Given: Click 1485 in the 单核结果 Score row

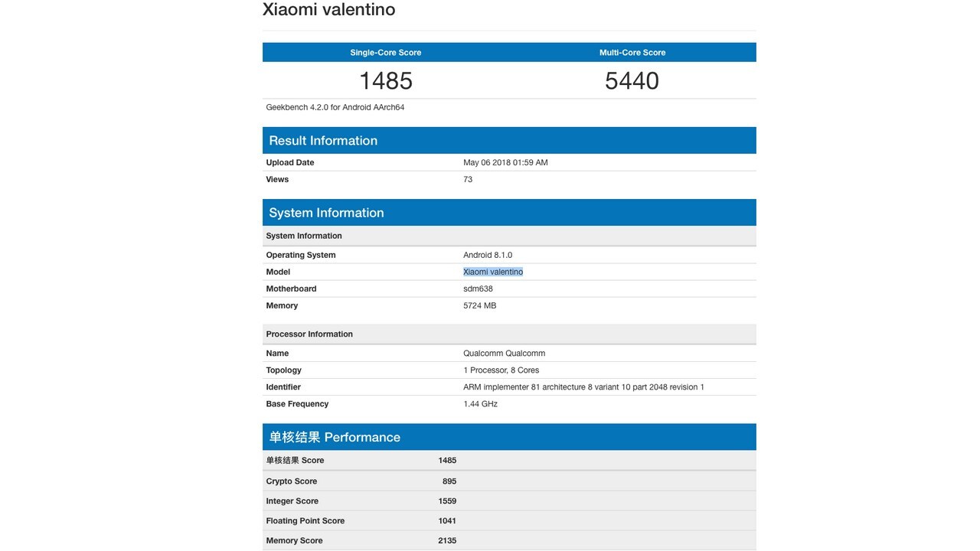Looking at the screenshot, I should [x=447, y=461].
